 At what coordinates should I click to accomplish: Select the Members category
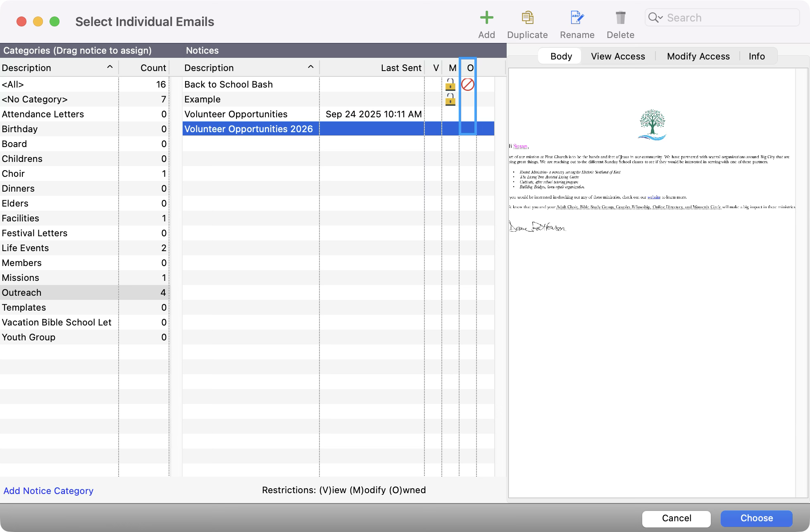[x=84, y=263]
